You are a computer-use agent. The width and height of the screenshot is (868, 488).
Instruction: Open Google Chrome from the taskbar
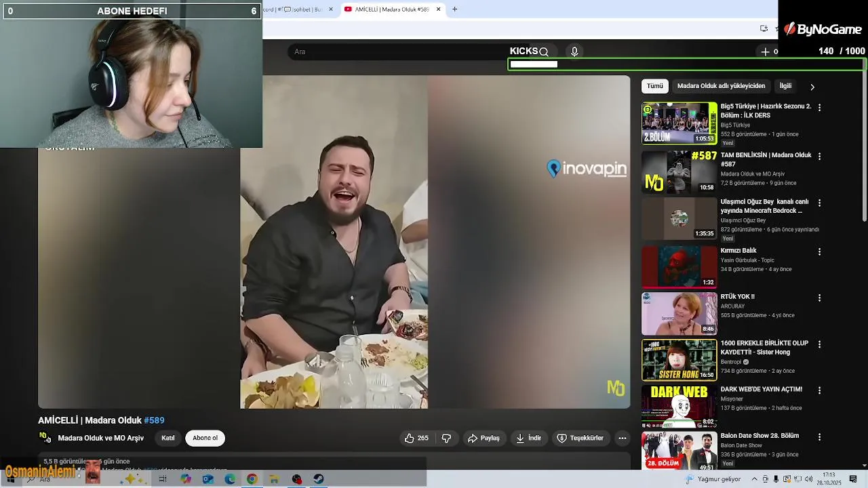252,479
